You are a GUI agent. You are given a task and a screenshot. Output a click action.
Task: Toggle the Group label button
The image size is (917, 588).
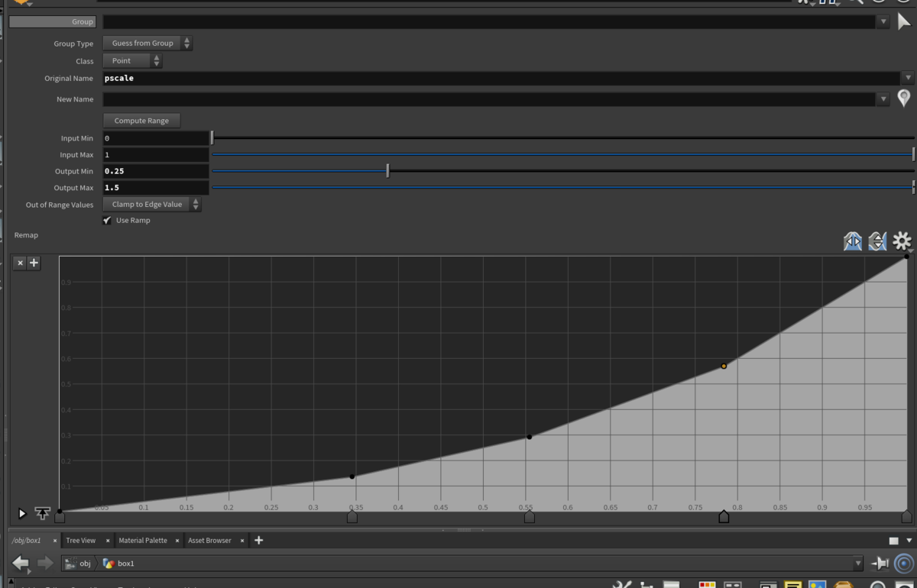pos(53,21)
